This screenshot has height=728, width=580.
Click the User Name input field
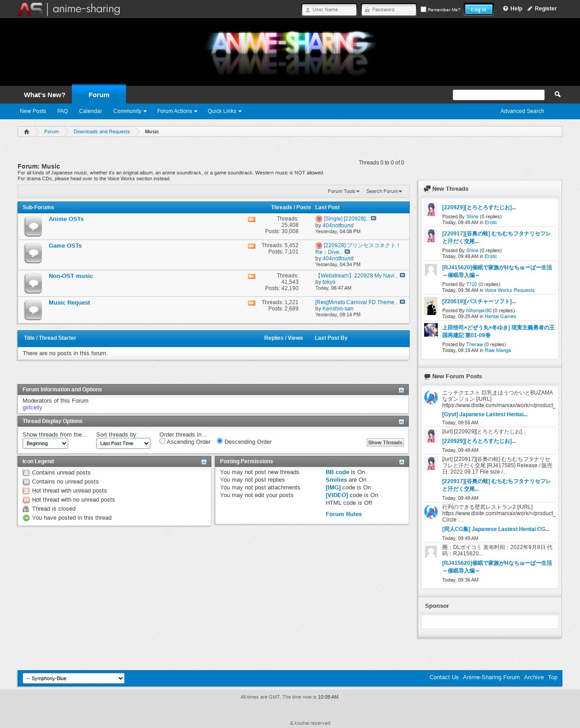pos(329,9)
